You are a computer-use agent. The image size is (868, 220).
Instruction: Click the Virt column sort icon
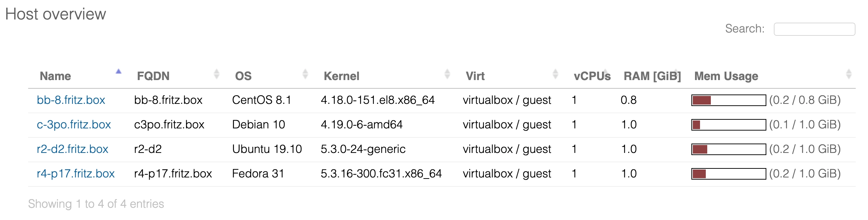point(555,74)
